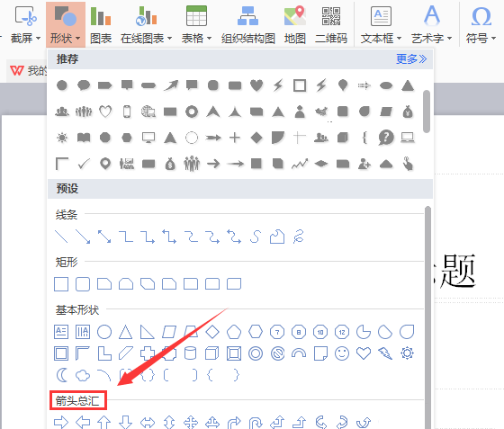Open the 符号 symbol menu

tap(481, 24)
